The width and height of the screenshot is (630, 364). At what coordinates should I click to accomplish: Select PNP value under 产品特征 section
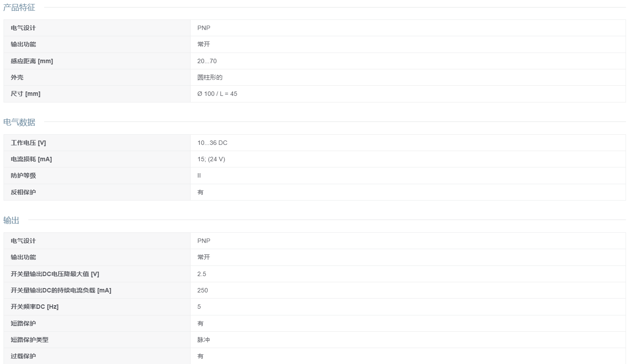click(204, 28)
